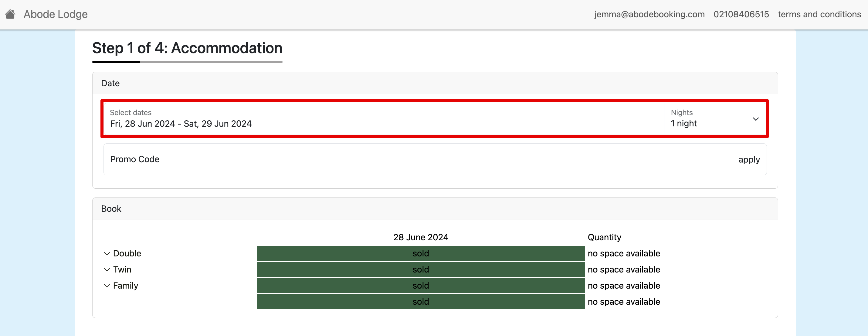
Task: Open the Select dates field
Action: tap(383, 119)
